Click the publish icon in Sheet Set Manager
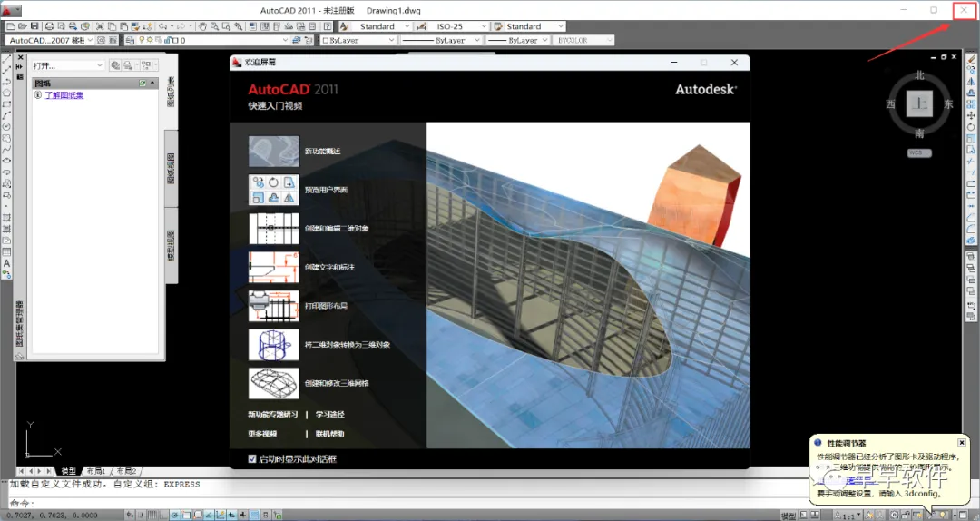Image resolution: width=980 pixels, height=521 pixels. point(128,65)
